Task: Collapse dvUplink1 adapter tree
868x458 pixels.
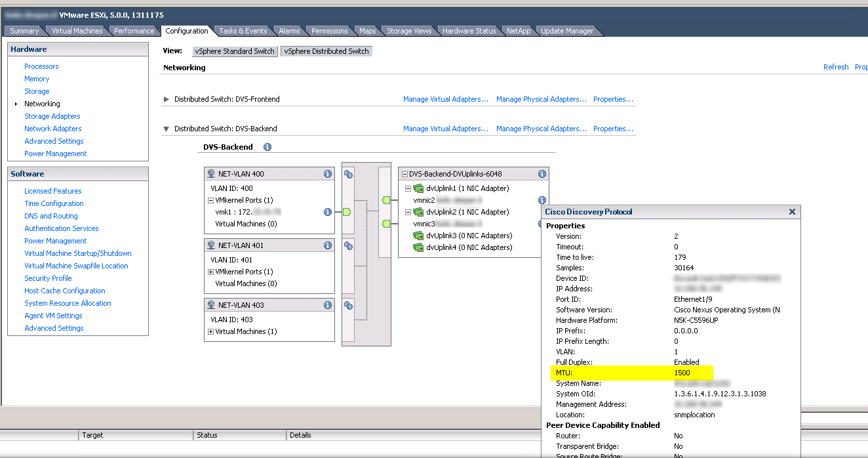Action: [408, 188]
